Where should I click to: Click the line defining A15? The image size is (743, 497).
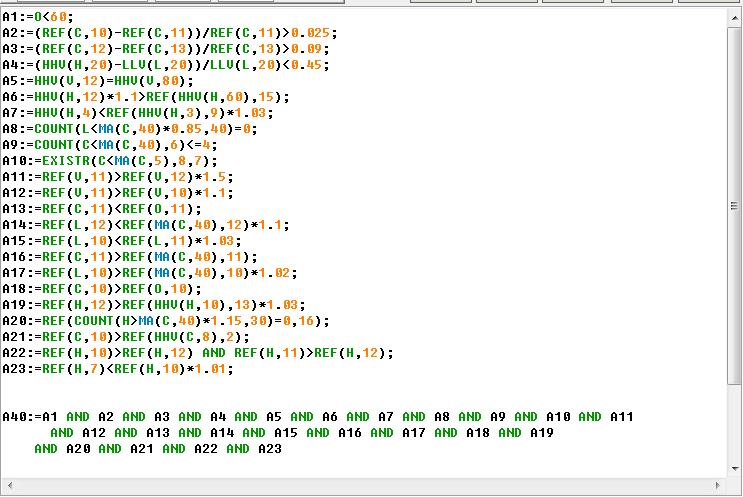[x=122, y=241]
